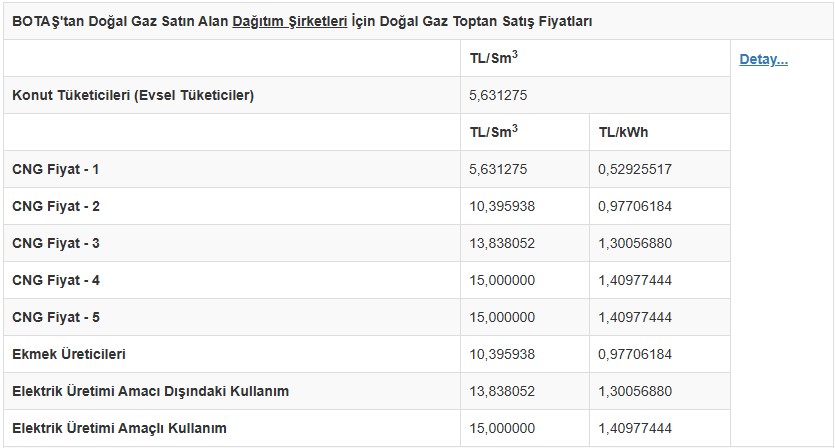Select the CNG Fiyat - 3 row label

(55, 243)
